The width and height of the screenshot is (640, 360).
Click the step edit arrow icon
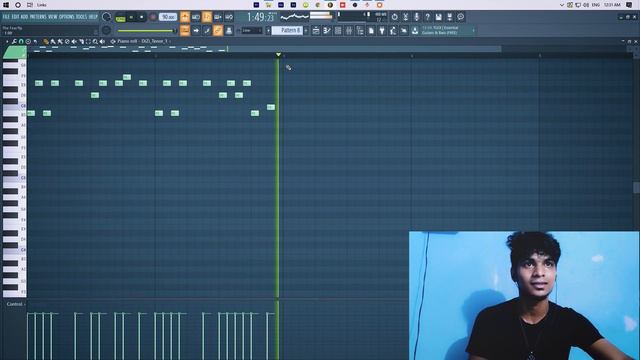[x=196, y=31]
